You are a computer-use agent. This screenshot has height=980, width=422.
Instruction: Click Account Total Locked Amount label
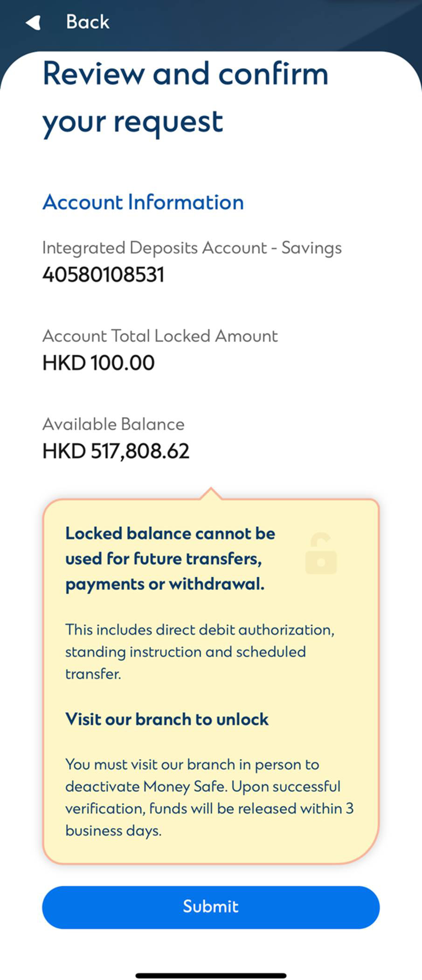(160, 336)
